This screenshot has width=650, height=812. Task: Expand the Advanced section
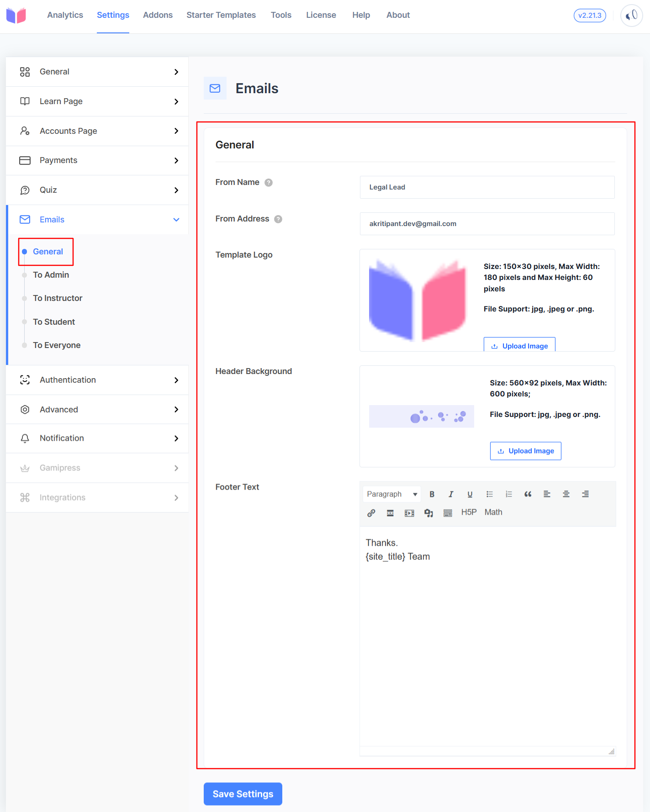97,410
